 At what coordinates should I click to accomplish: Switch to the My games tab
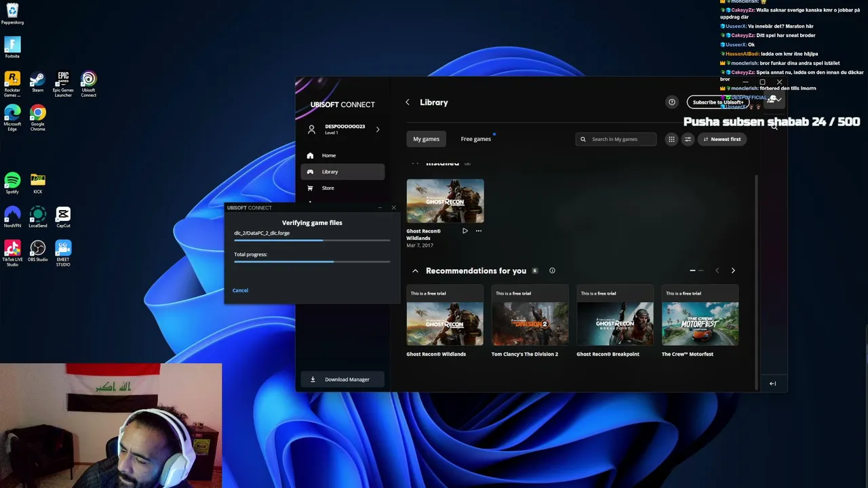(427, 139)
